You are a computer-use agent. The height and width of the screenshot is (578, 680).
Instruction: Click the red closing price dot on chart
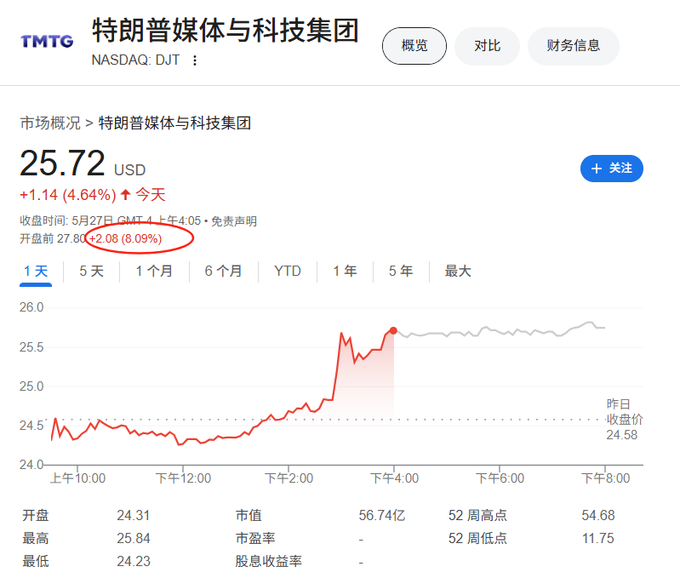pos(393,331)
